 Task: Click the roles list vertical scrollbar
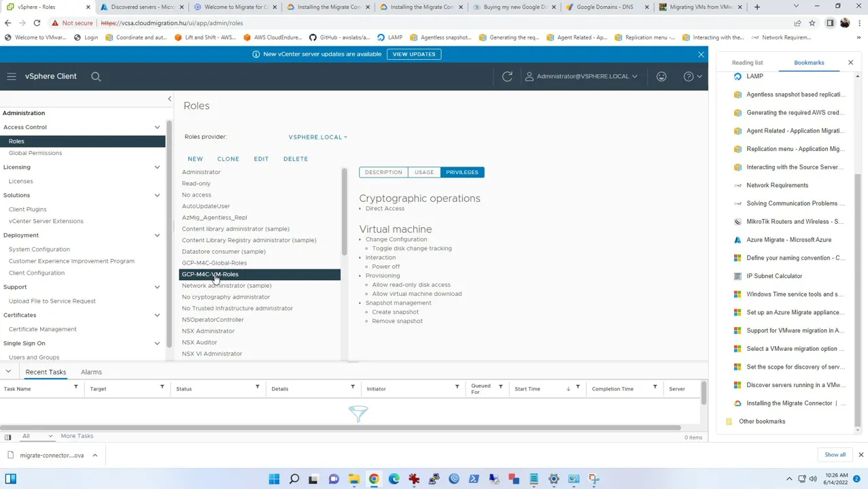(x=344, y=212)
